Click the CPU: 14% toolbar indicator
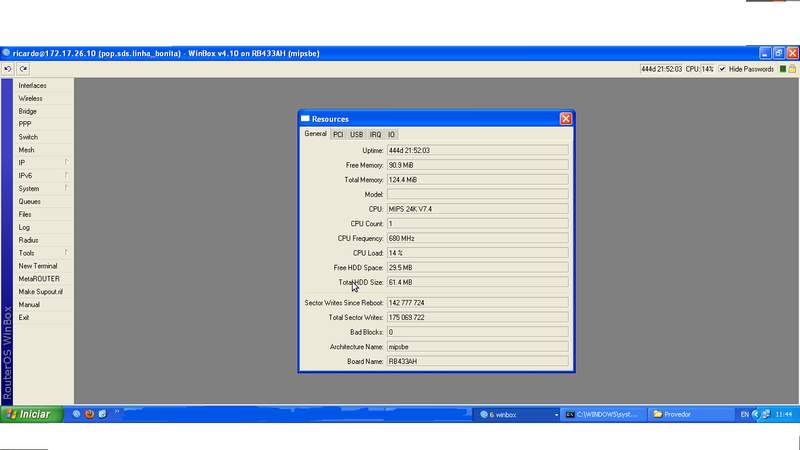 tap(699, 69)
